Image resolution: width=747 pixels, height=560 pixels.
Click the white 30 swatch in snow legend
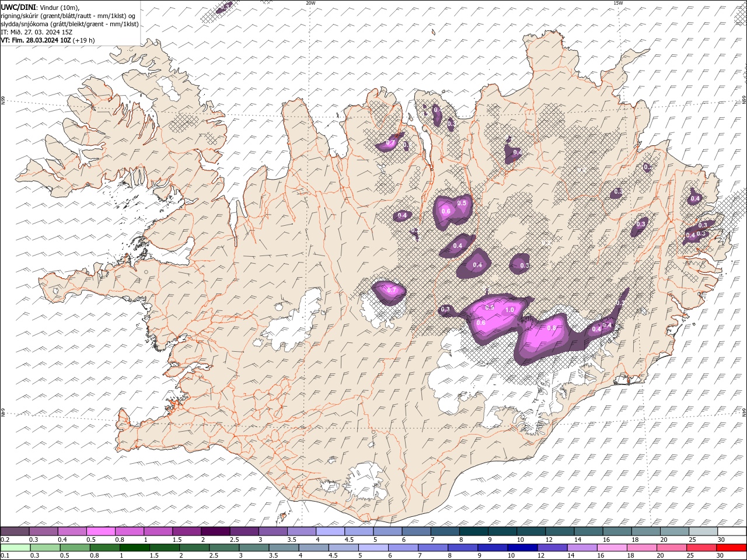coord(732,531)
